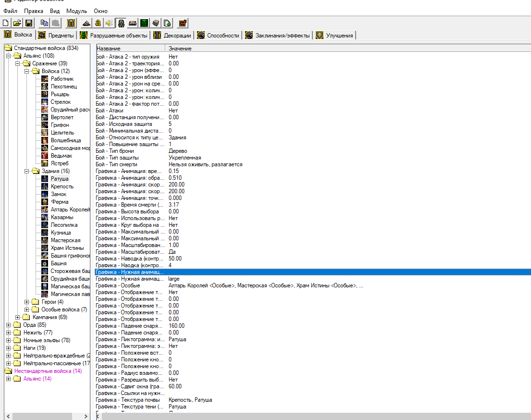The height and width of the screenshot is (420, 531).
Task: Switch to the Декорации tab
Action: [173, 35]
